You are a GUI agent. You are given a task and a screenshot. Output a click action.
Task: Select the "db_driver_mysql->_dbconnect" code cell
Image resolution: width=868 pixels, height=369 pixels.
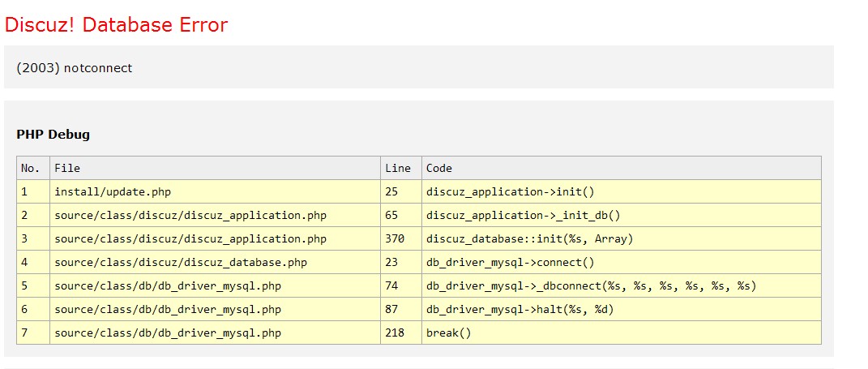click(621, 286)
